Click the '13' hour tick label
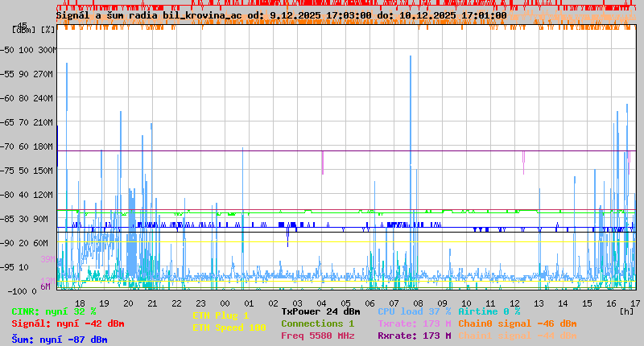The height and width of the screenshot is (346, 644). point(539,303)
